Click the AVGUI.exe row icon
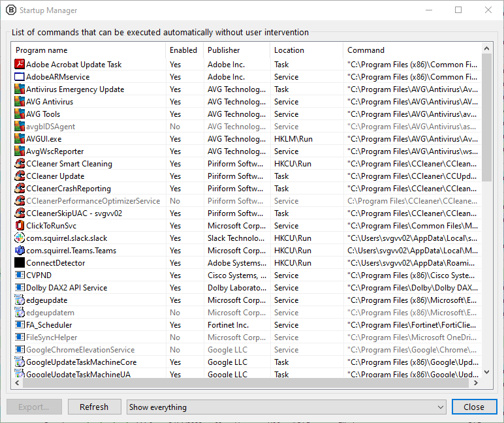This screenshot has height=423, width=504. coord(20,139)
